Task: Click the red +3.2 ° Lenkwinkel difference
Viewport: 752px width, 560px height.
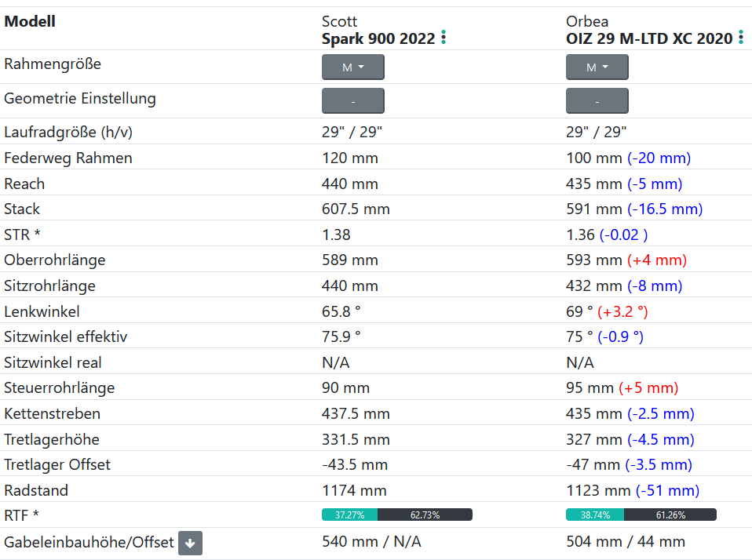Action: pyautogui.click(x=622, y=311)
